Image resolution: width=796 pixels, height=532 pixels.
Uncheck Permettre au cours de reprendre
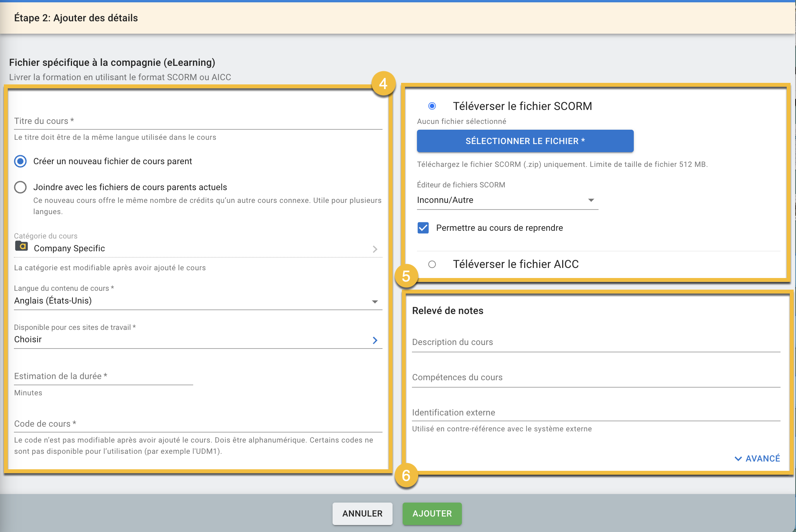pyautogui.click(x=423, y=228)
